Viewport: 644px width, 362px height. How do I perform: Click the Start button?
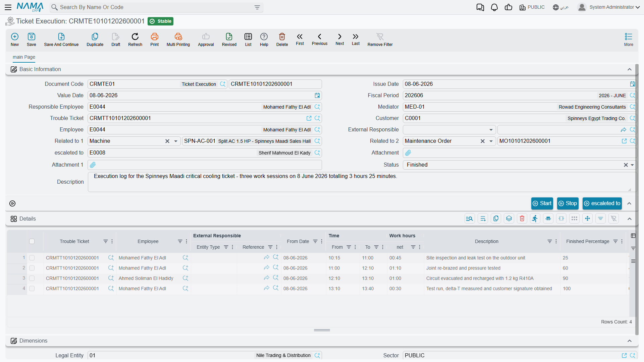coord(542,203)
